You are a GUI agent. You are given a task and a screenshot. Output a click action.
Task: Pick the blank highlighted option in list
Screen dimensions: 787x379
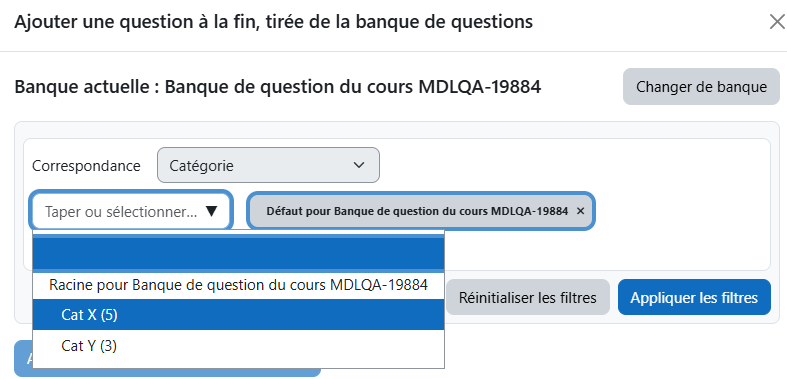238,254
